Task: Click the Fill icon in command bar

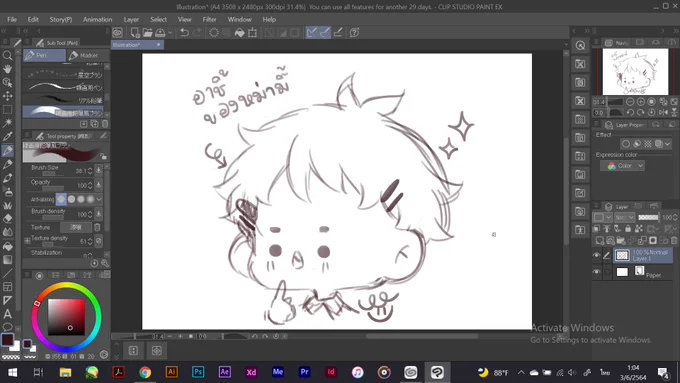Action: pyautogui.click(x=239, y=33)
